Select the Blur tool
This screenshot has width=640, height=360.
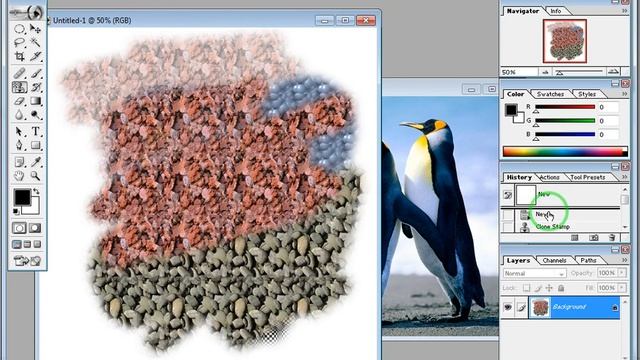coord(19,115)
